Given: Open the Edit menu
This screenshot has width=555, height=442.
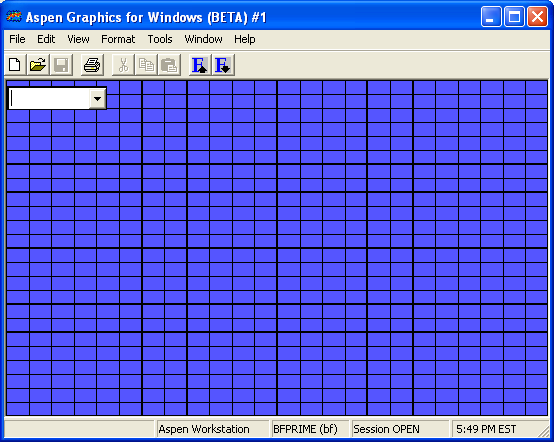Looking at the screenshot, I should click(x=46, y=39).
